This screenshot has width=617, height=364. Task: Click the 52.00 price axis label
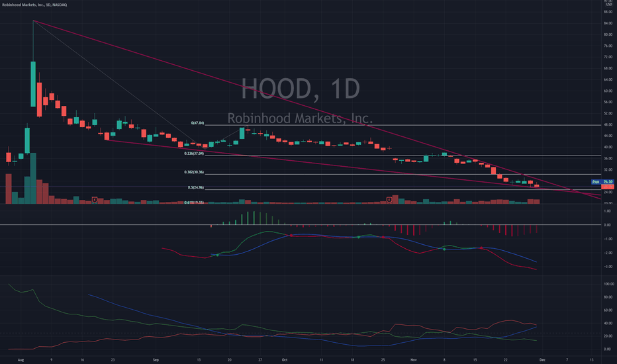(608, 113)
